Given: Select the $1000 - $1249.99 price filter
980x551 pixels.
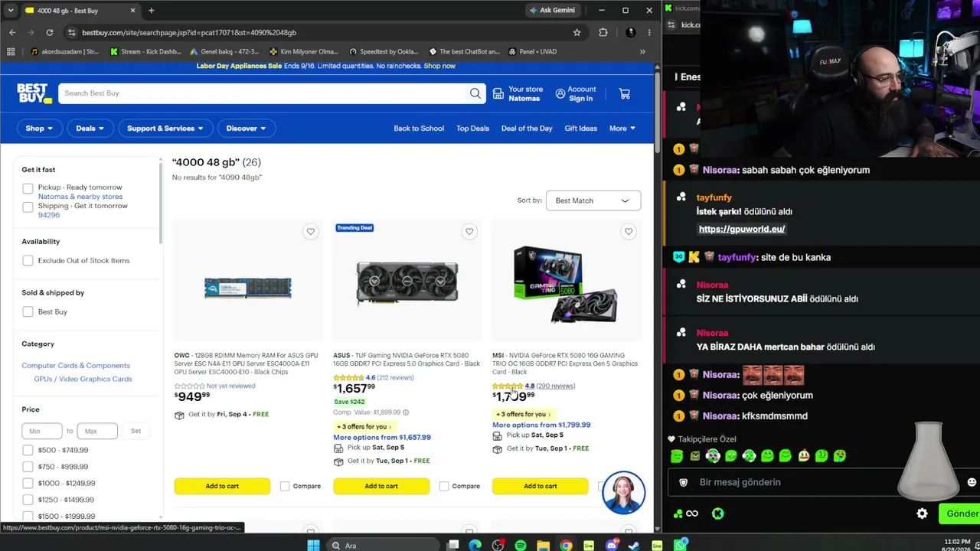Looking at the screenshot, I should click(x=28, y=484).
